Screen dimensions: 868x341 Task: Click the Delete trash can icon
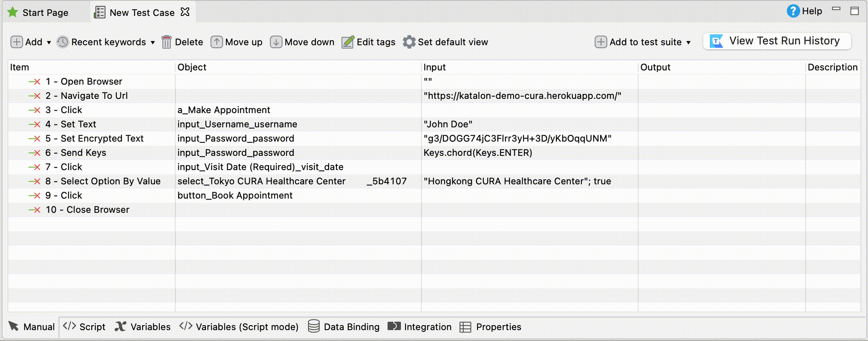[x=167, y=42]
